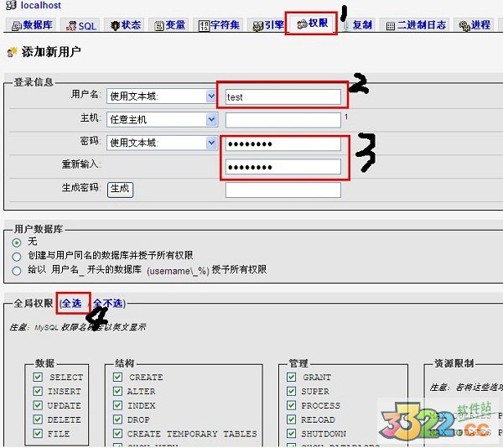Click the 全不选 global privileges link
503x448 pixels.
[108, 303]
